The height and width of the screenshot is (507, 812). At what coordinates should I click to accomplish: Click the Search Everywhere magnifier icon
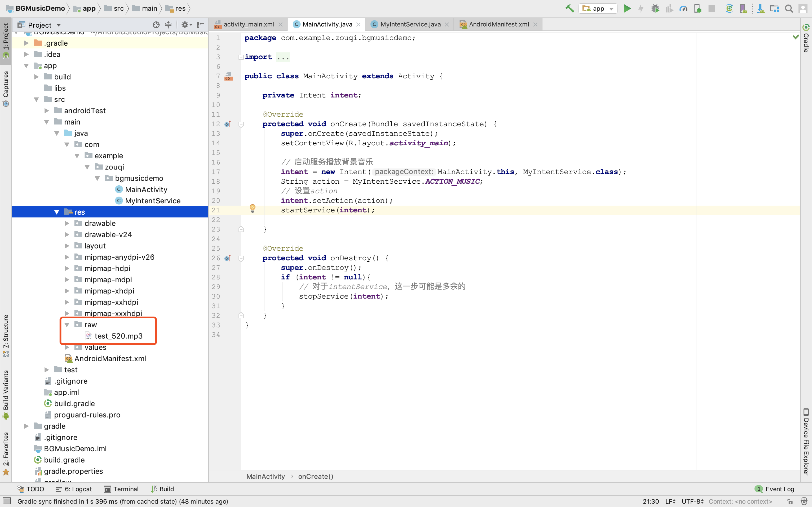pyautogui.click(x=789, y=8)
